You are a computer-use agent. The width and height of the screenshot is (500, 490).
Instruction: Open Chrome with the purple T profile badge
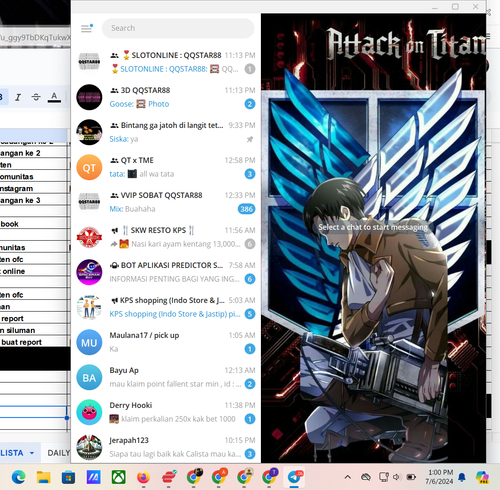269,477
